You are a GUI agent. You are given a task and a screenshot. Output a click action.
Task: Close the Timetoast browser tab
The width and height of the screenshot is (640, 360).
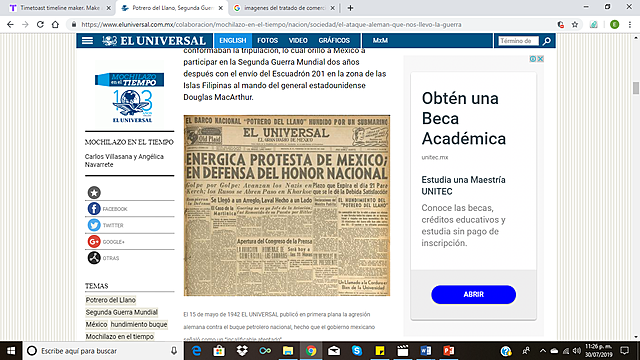(x=109, y=8)
